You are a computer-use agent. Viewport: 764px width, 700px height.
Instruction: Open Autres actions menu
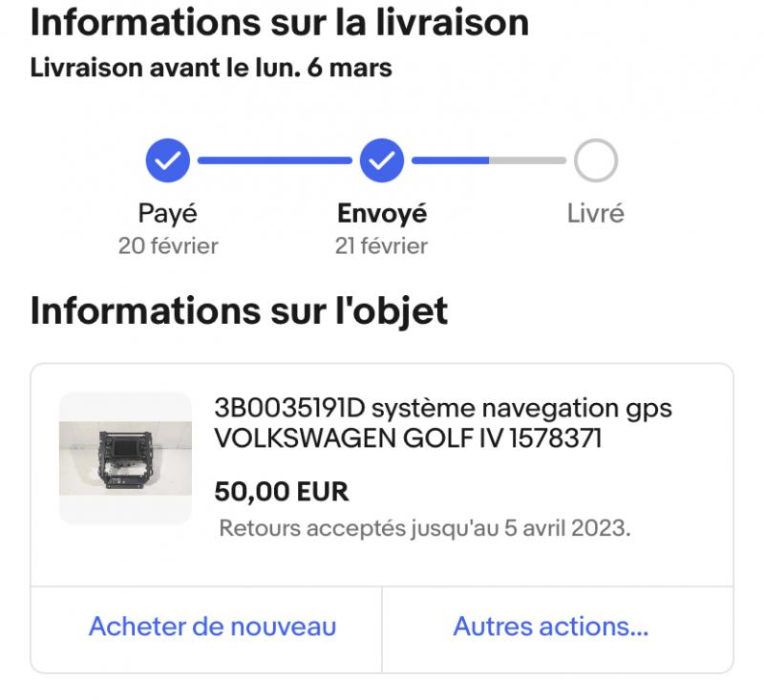tap(551, 626)
